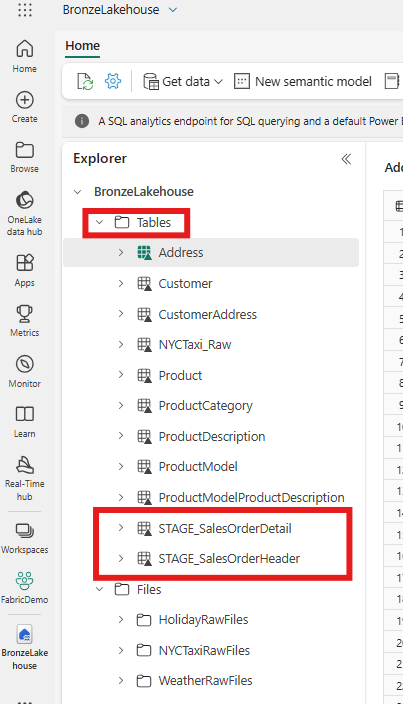Click the Address table icon
The width and height of the screenshot is (403, 704).
(x=144, y=253)
